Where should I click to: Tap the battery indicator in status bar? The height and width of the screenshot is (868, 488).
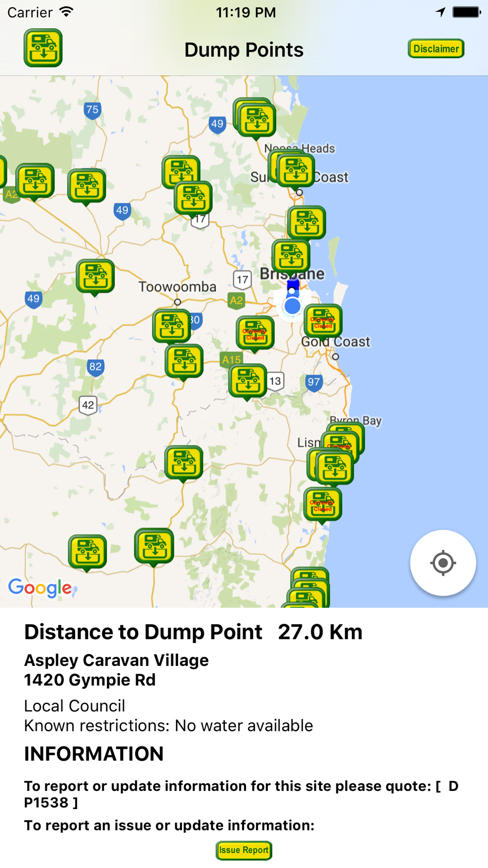coord(467,12)
